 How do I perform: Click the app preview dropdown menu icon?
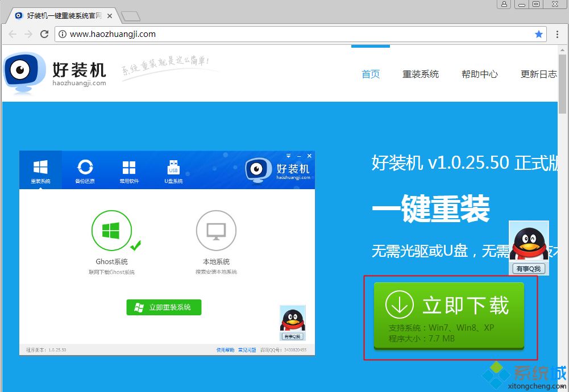289,156
